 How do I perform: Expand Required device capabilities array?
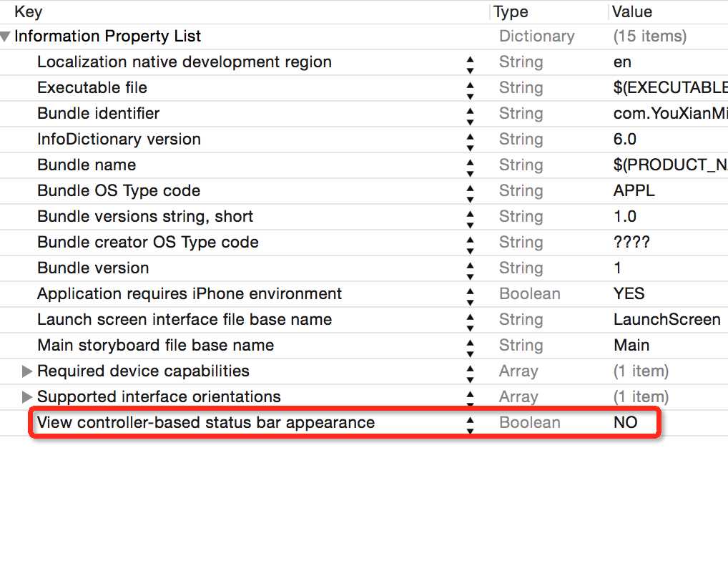pyautogui.click(x=27, y=371)
